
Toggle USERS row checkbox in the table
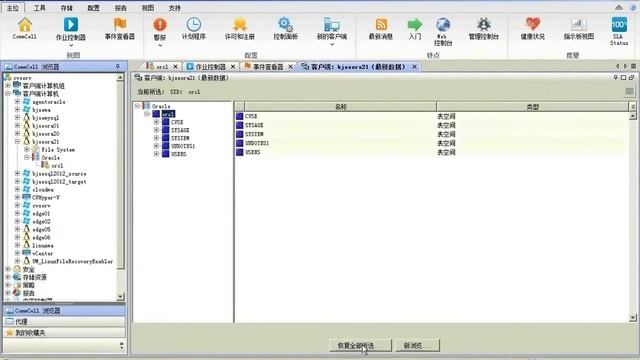pyautogui.click(x=240, y=152)
